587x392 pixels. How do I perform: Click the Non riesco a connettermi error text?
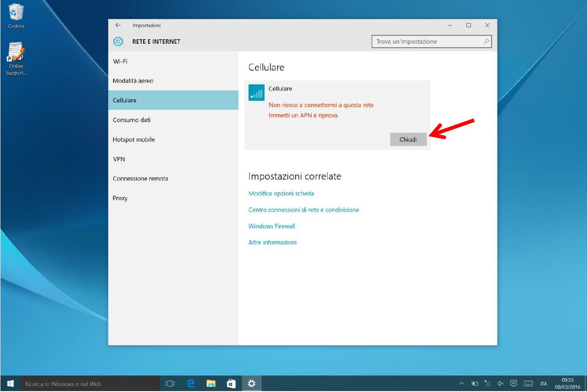[321, 105]
